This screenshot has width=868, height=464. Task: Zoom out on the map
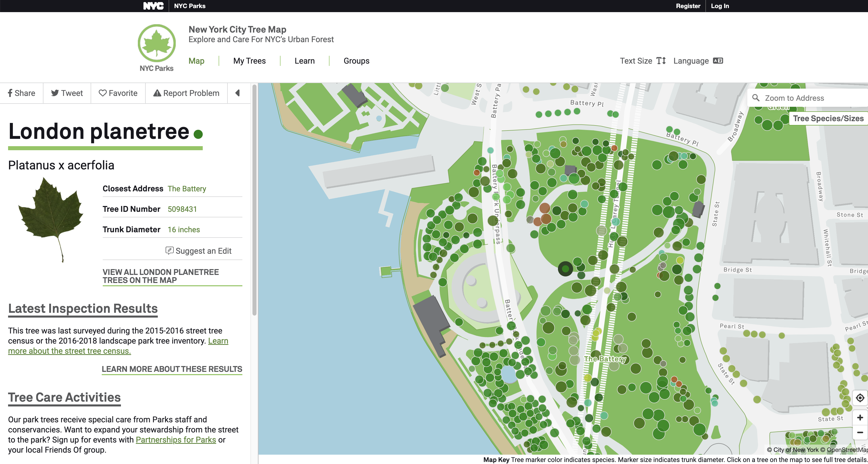point(860,432)
